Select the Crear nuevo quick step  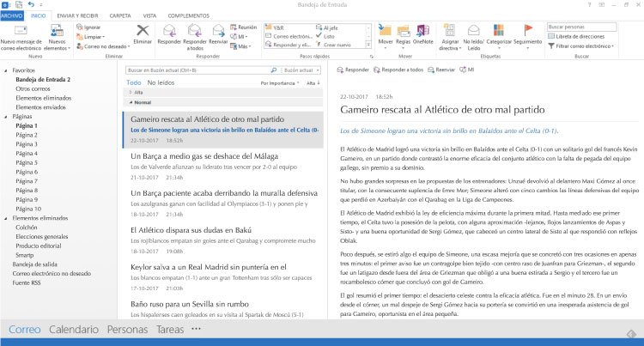(x=332, y=45)
